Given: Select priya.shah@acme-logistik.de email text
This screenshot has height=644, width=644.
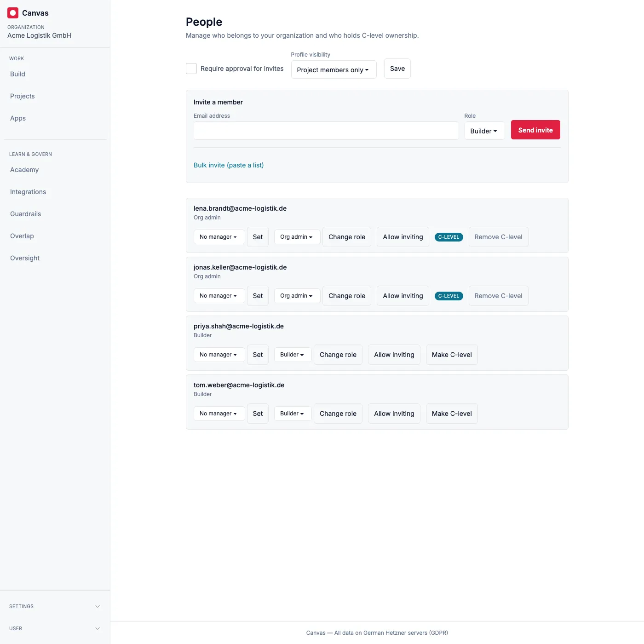Looking at the screenshot, I should point(239,326).
